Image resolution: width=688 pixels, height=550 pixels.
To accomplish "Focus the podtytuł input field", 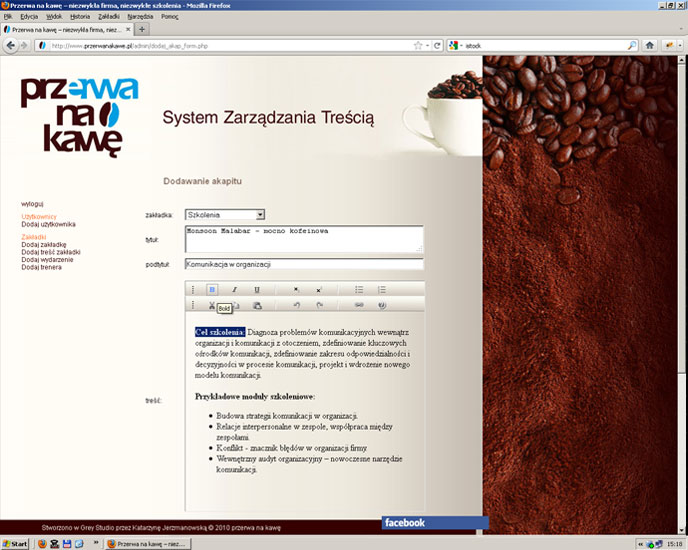I will [304, 264].
